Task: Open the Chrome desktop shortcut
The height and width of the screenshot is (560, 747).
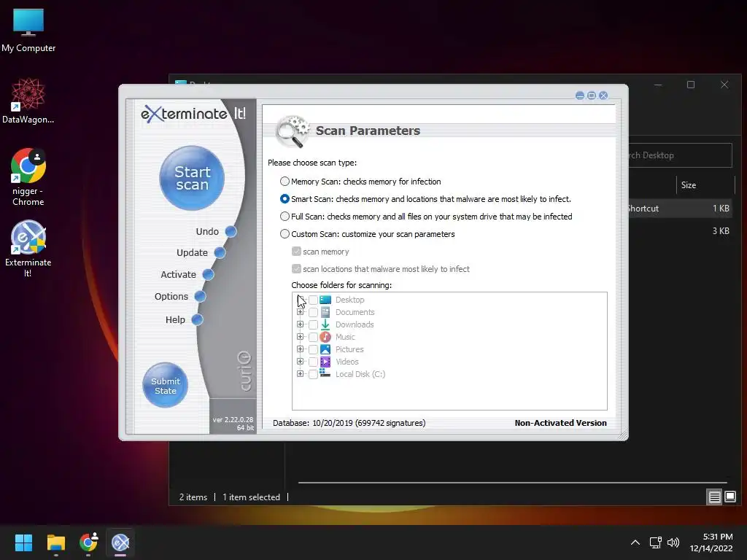Action: 28,177
